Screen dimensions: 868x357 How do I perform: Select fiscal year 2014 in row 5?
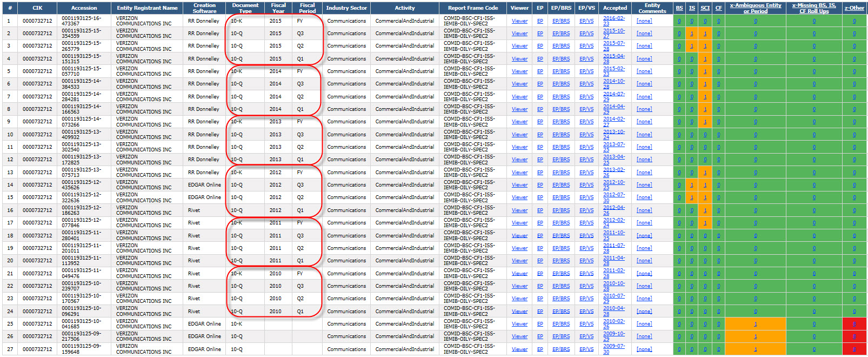click(x=276, y=71)
